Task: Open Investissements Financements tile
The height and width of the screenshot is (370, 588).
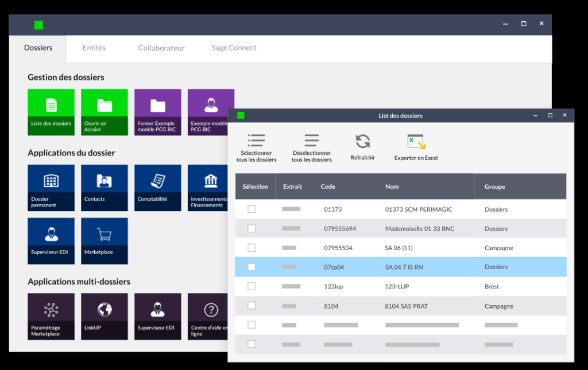Action: [208, 188]
